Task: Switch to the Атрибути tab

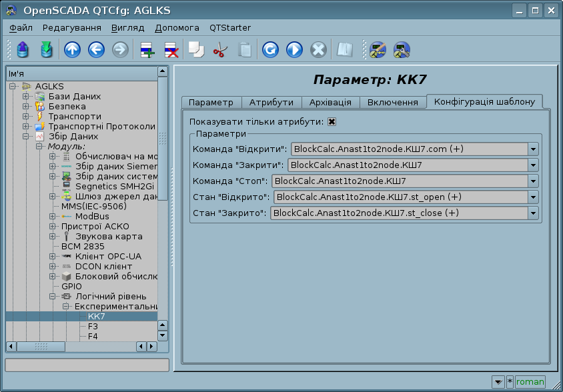Action: [271, 102]
